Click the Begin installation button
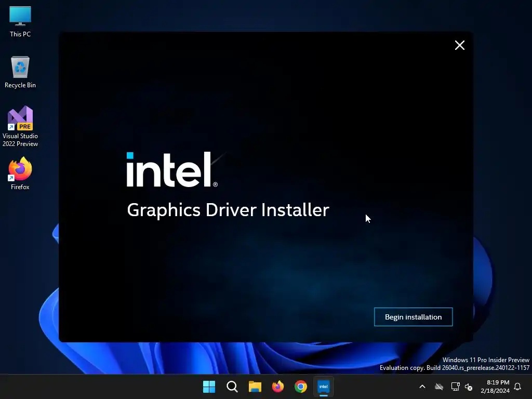This screenshot has height=399, width=532. point(413,317)
